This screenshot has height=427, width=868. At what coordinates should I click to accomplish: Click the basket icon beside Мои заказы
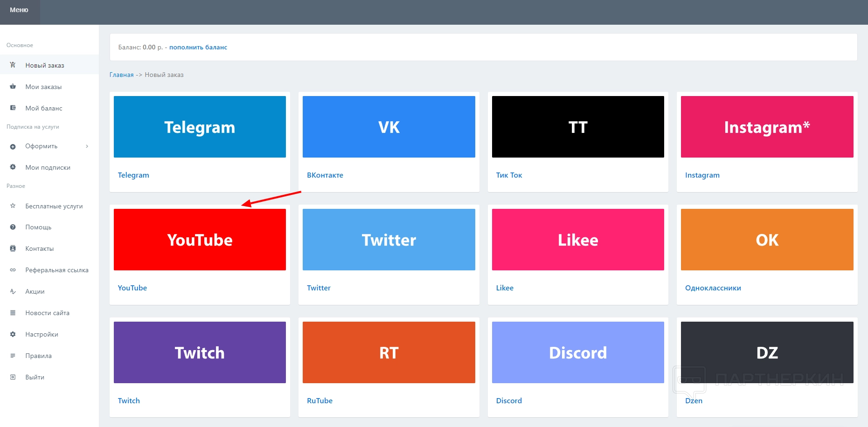(x=13, y=86)
